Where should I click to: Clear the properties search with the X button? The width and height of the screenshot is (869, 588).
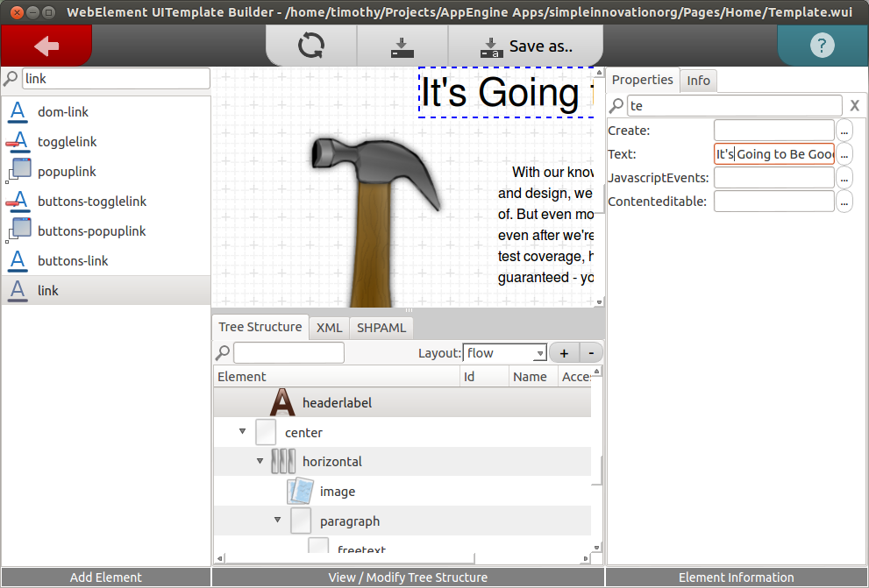[855, 105]
